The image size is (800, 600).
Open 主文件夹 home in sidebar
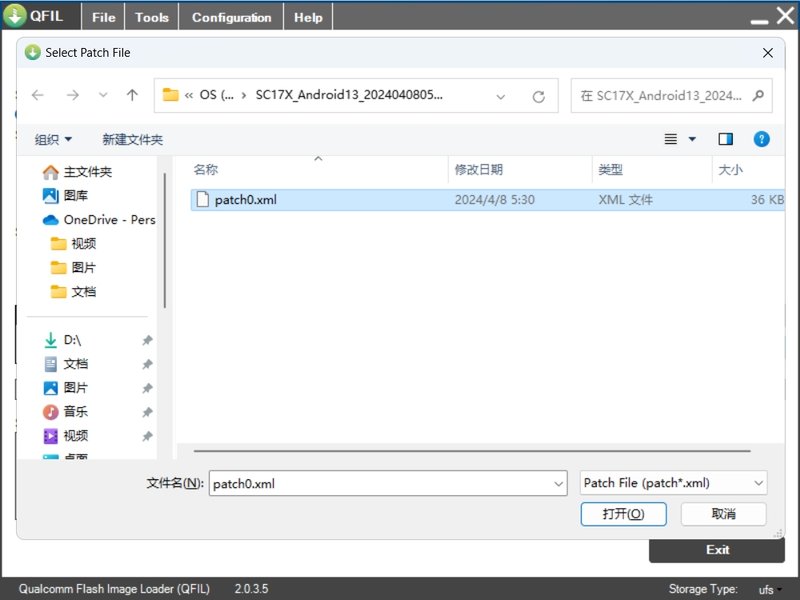[77, 172]
